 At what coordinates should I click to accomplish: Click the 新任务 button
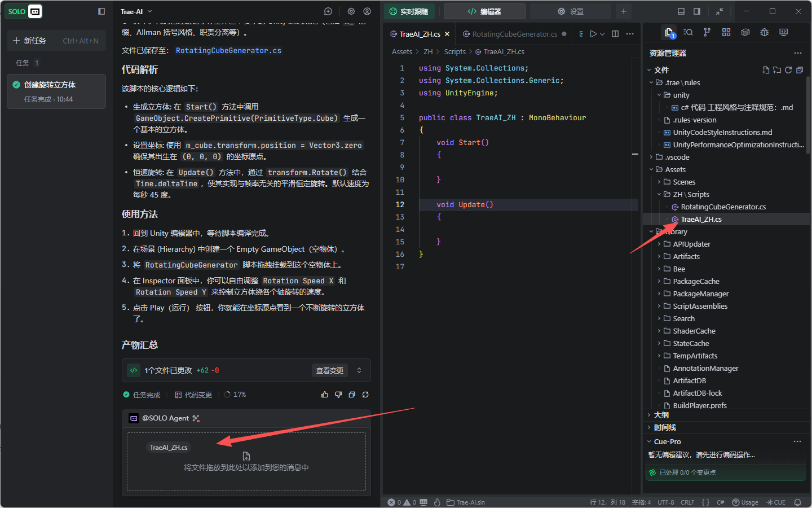(56, 41)
